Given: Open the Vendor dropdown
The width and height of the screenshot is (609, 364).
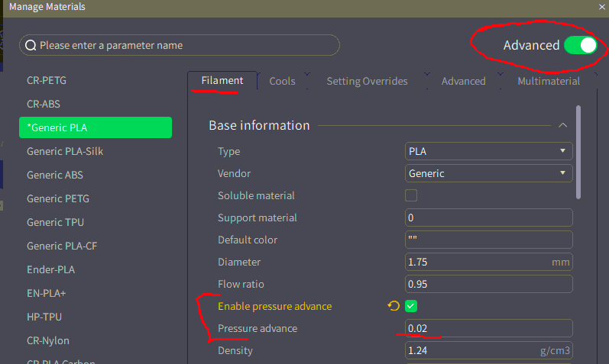Looking at the screenshot, I should tap(488, 173).
